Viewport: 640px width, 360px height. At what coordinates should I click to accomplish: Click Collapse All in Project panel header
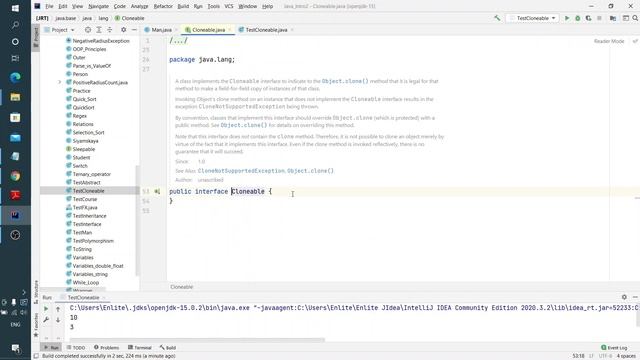tap(109, 30)
